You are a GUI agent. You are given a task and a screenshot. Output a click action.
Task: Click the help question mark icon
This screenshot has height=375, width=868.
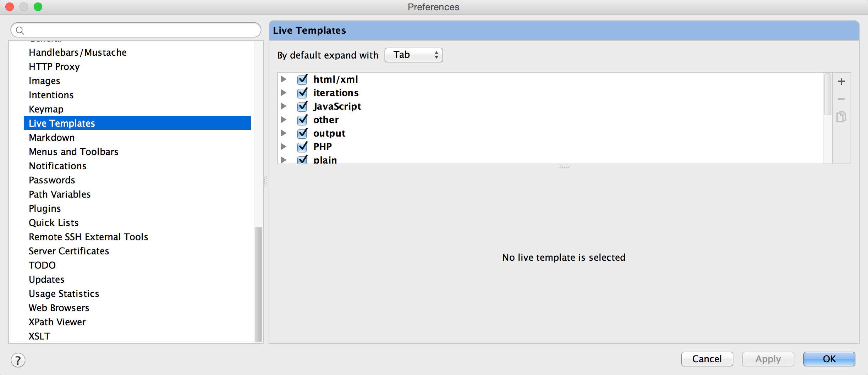pos(18,360)
